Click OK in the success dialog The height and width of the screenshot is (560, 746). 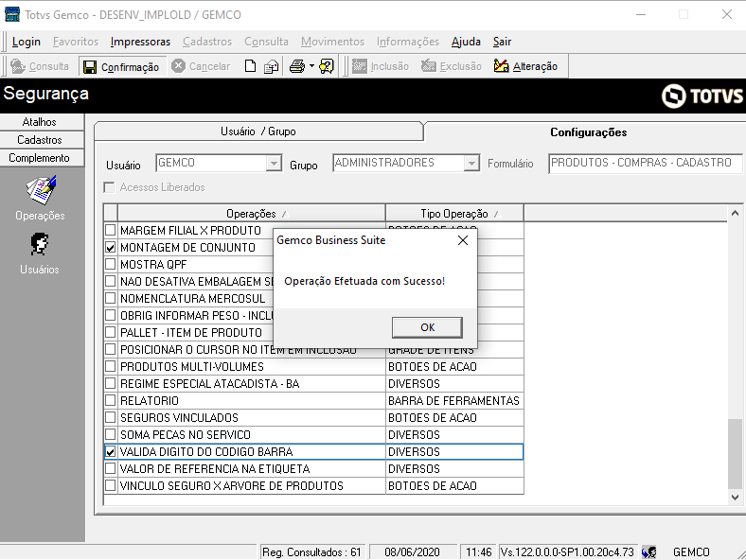click(427, 327)
